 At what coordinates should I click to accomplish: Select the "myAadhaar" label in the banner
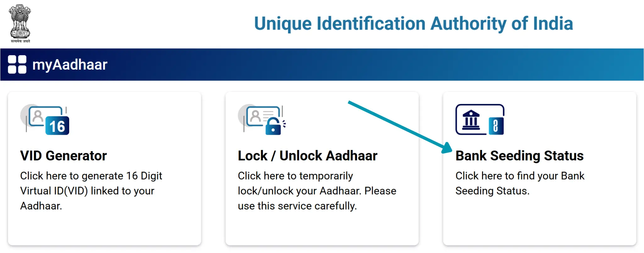pos(70,65)
